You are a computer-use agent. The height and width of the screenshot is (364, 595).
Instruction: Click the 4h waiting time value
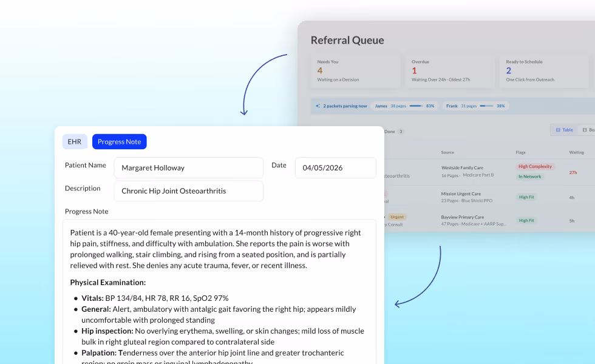coord(572,198)
